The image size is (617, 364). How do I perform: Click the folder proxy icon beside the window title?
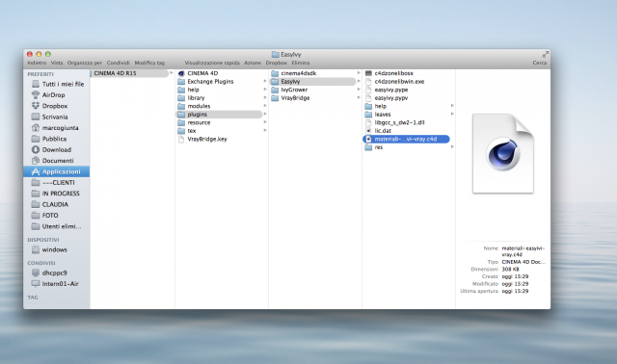coord(276,55)
